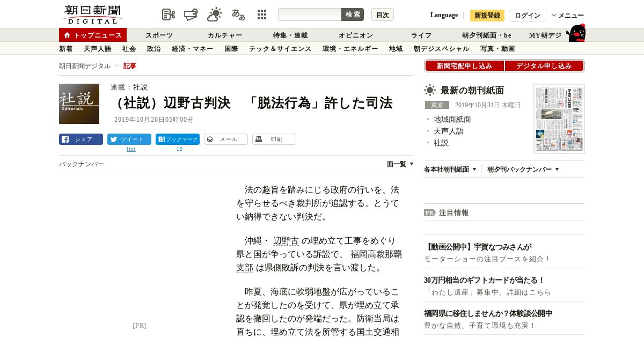Open the 社説 Editorials thumbnail
This screenshot has width=644, height=338.
click(79, 104)
